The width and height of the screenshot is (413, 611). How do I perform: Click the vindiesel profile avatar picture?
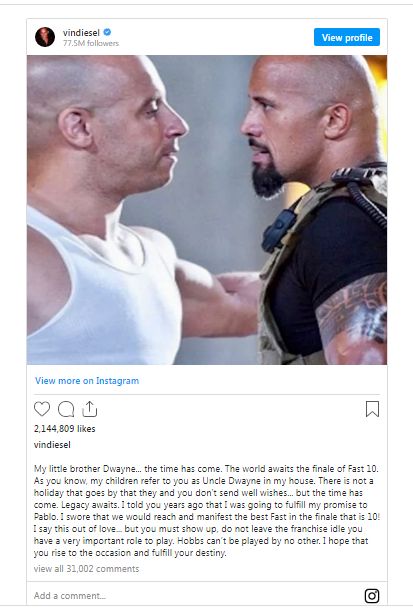(x=45, y=37)
